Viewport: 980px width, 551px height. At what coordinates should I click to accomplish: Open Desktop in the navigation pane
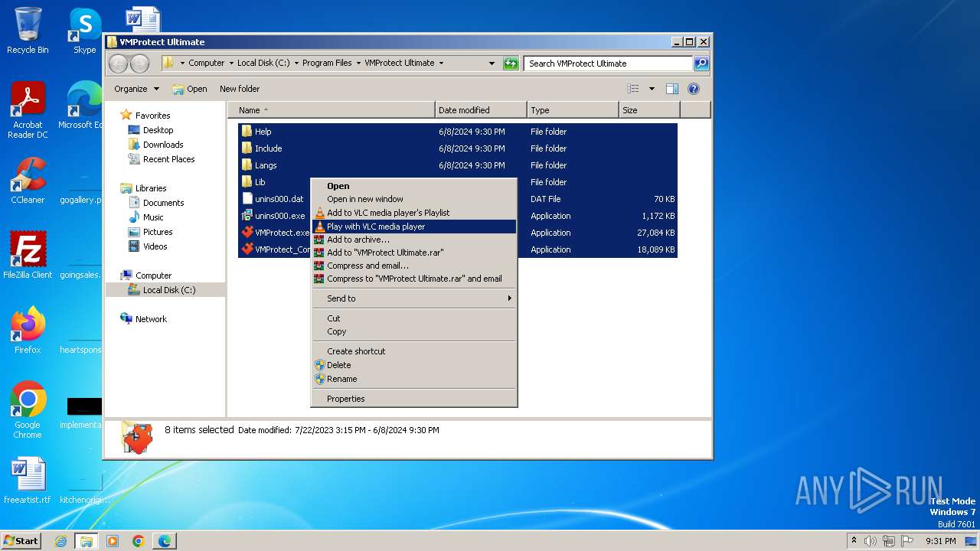point(158,130)
